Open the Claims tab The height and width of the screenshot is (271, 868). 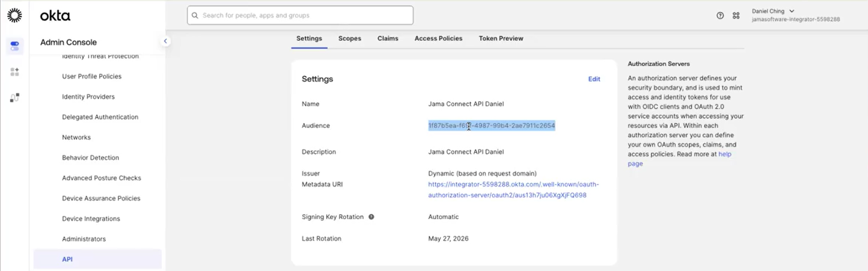click(x=388, y=38)
